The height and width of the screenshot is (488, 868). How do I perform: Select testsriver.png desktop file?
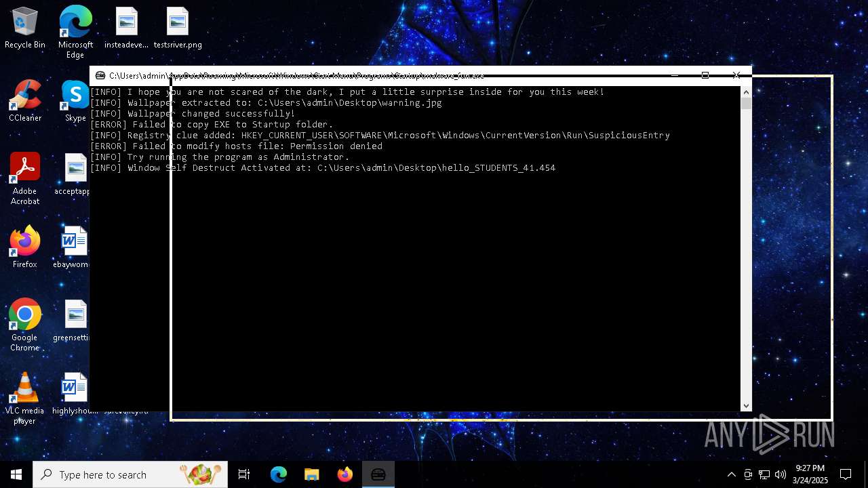178,28
